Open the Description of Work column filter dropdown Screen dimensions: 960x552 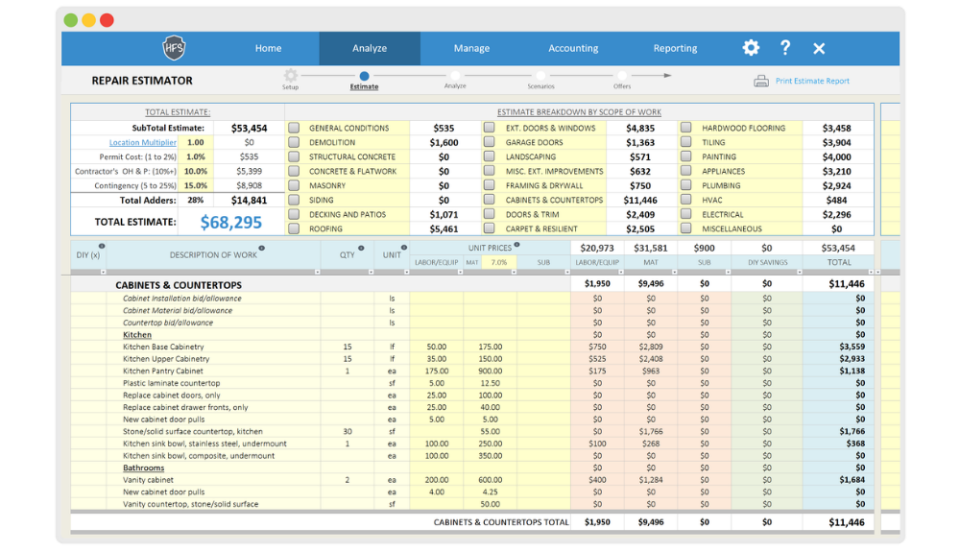point(317,272)
